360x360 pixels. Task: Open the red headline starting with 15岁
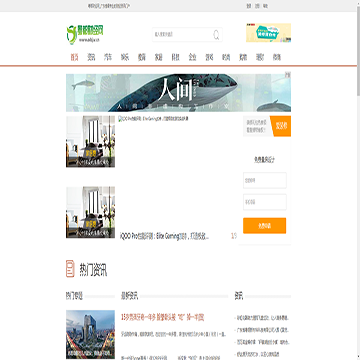tap(162, 318)
